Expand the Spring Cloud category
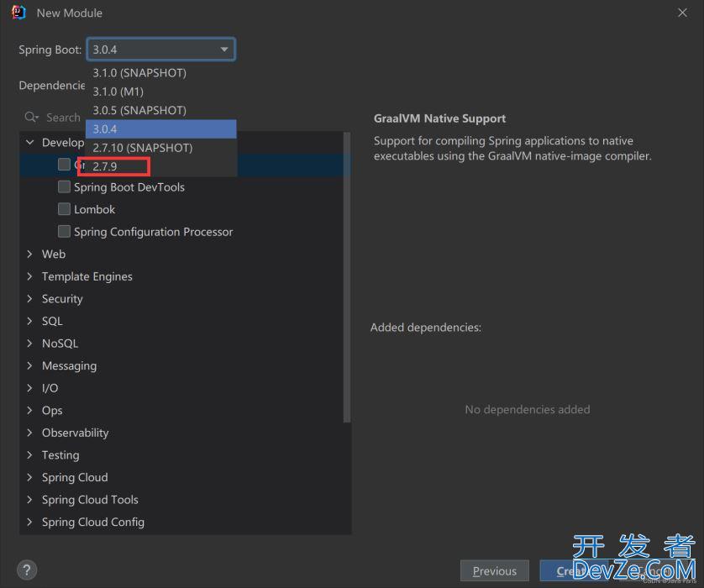704x588 pixels. [x=30, y=477]
